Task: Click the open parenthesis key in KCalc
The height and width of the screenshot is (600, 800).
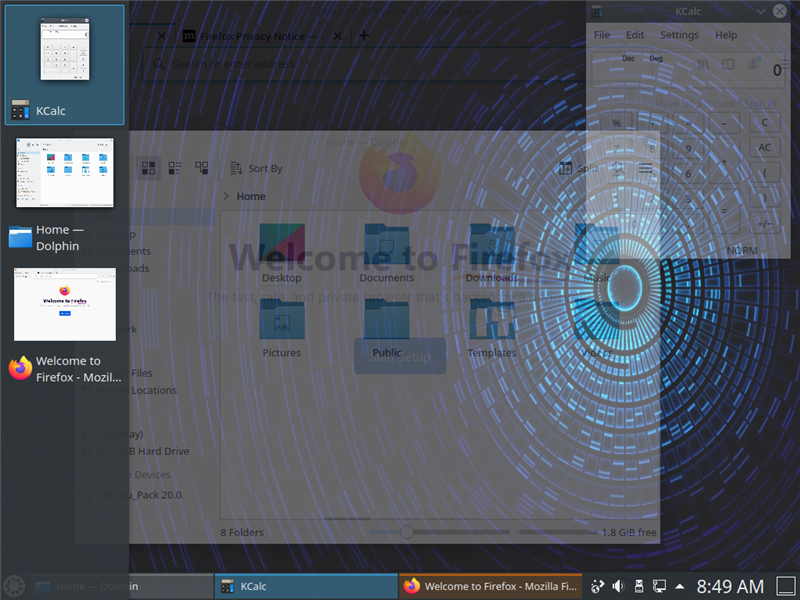Action: pos(764,173)
